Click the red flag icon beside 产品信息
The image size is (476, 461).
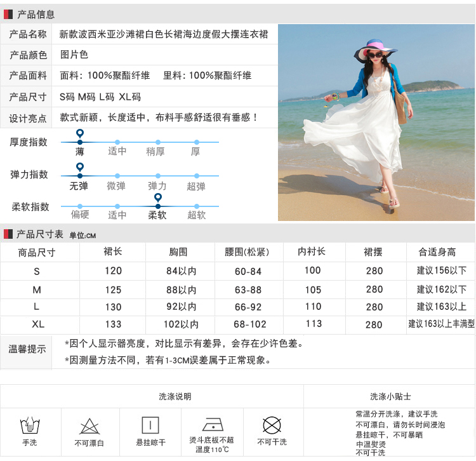tap(8, 14)
